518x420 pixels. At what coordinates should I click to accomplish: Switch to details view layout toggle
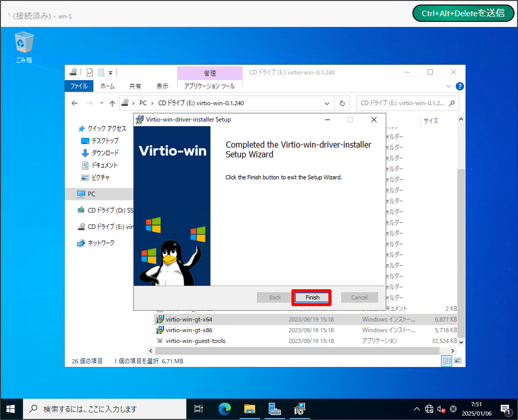point(446,361)
